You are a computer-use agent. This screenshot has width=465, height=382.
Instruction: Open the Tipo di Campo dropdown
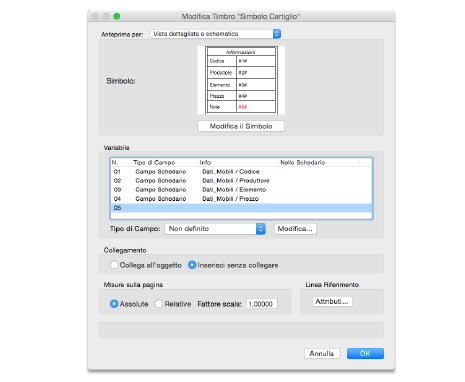pyautogui.click(x=215, y=229)
